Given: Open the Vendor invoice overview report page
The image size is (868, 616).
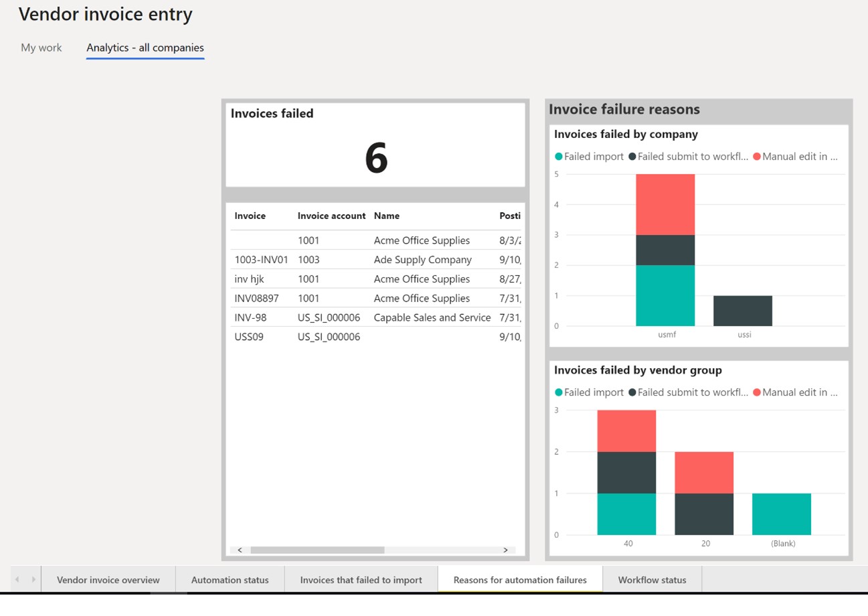Looking at the screenshot, I should tap(108, 579).
